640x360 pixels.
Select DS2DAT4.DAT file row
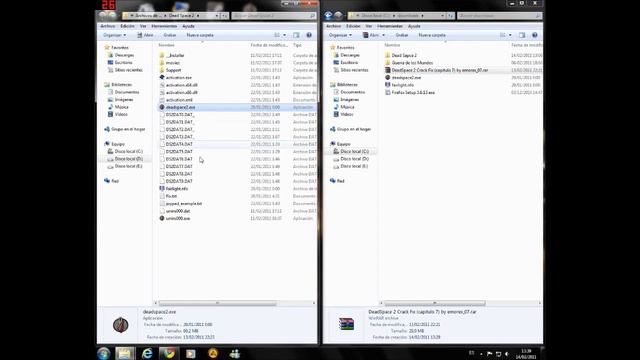[238, 144]
